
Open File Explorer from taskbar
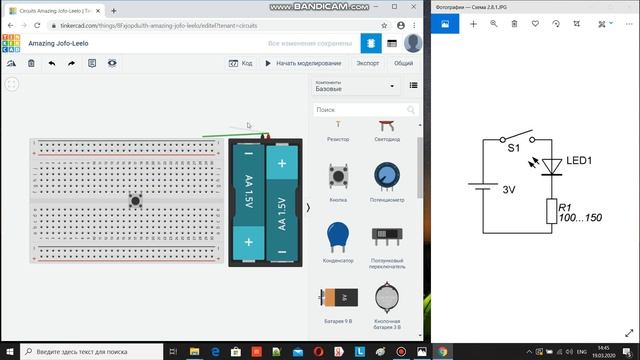(x=195, y=351)
